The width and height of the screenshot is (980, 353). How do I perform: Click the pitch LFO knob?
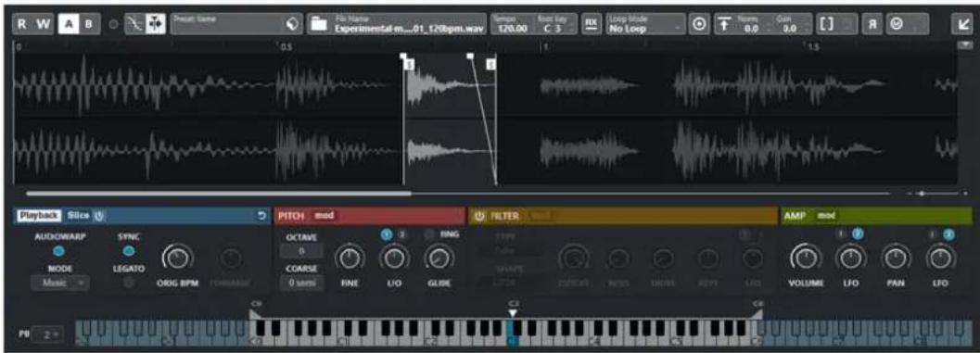pyautogui.click(x=394, y=258)
